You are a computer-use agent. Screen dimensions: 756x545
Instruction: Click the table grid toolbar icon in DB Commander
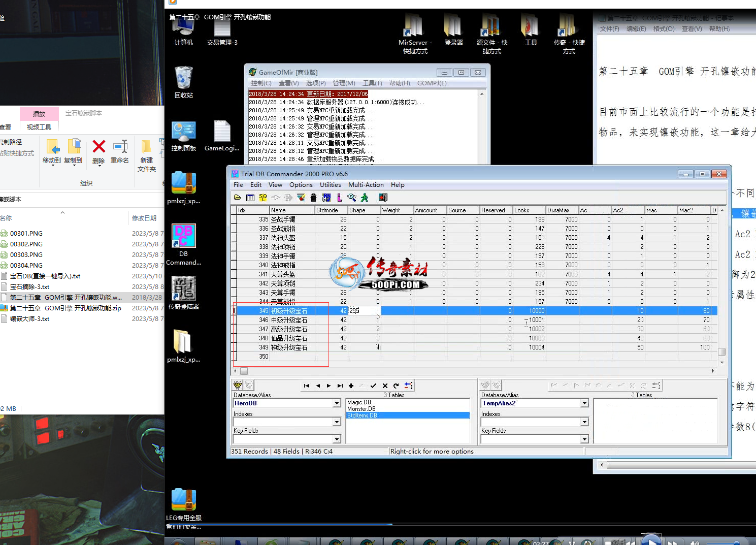pyautogui.click(x=250, y=198)
